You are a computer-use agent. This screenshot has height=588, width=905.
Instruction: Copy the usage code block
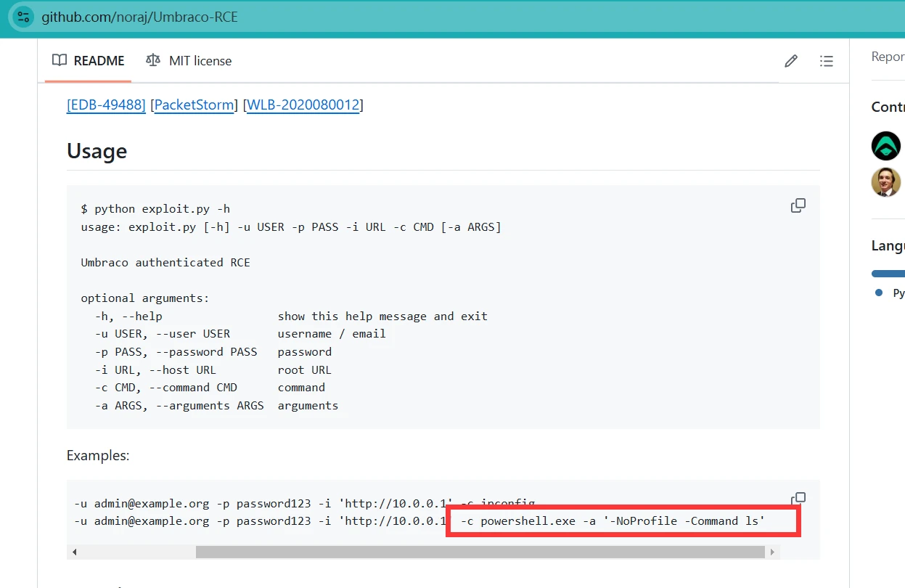[798, 205]
